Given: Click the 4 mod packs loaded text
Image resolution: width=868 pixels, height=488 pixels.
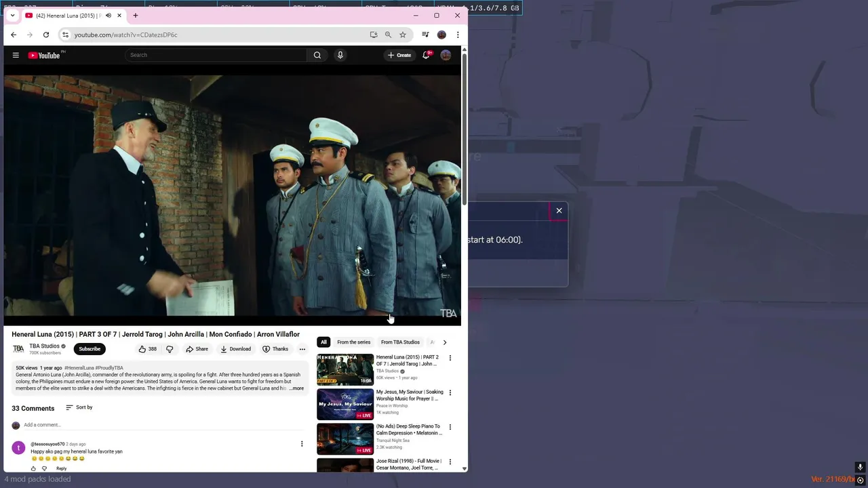Looking at the screenshot, I should tap(37, 479).
